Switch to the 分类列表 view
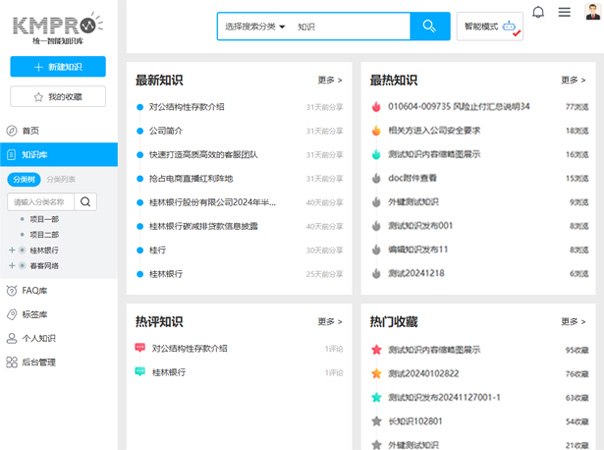The image size is (604, 450). [x=60, y=179]
